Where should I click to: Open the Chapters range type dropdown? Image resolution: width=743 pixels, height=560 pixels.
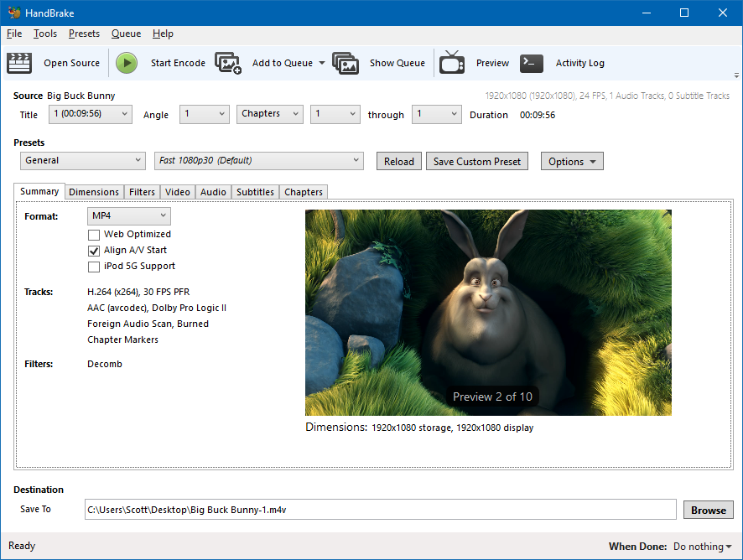coord(270,114)
